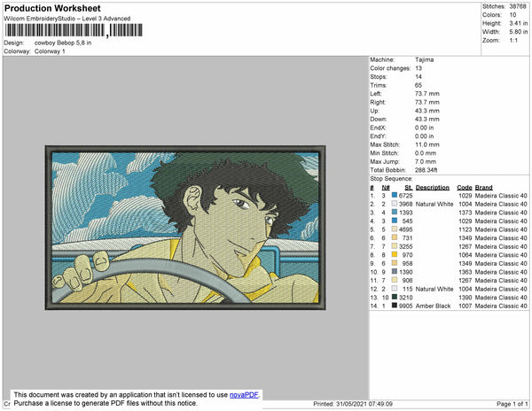Select the 'Amber Black' description in row 14

[433, 306]
